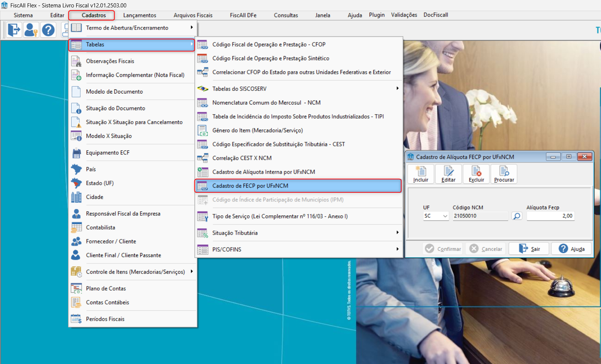Viewport: 601px width, 364px height.
Task: Click the Fornecedor / Cliente icon
Action: [77, 241]
